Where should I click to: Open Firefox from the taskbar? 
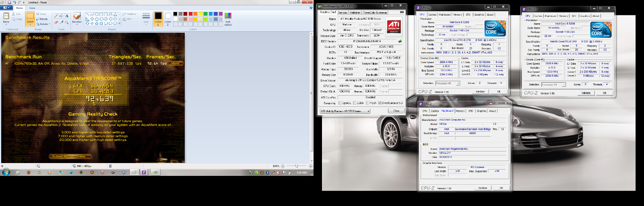[29, 172]
